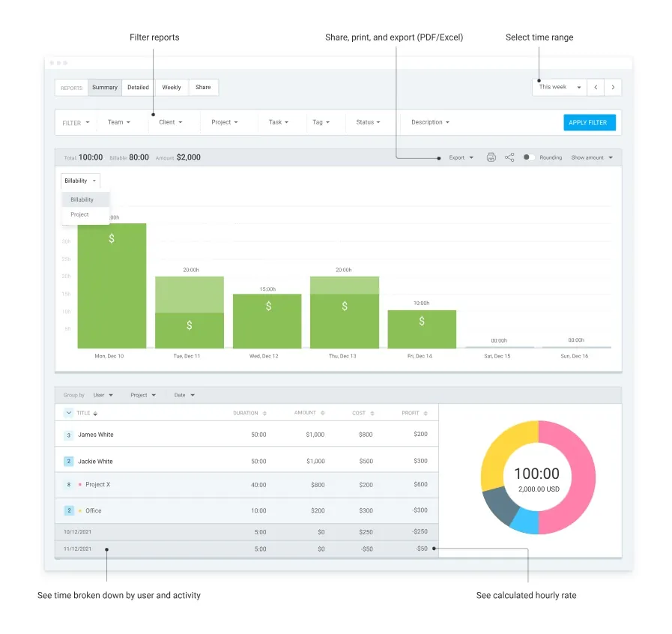The height and width of the screenshot is (634, 672).
Task: Select the James White row
Action: [247, 434]
